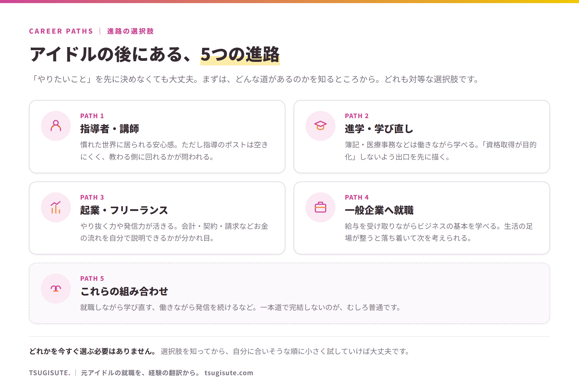The image size is (579, 392).
Task: Select the 一般企業へ就職 card heading
Action: (x=379, y=210)
